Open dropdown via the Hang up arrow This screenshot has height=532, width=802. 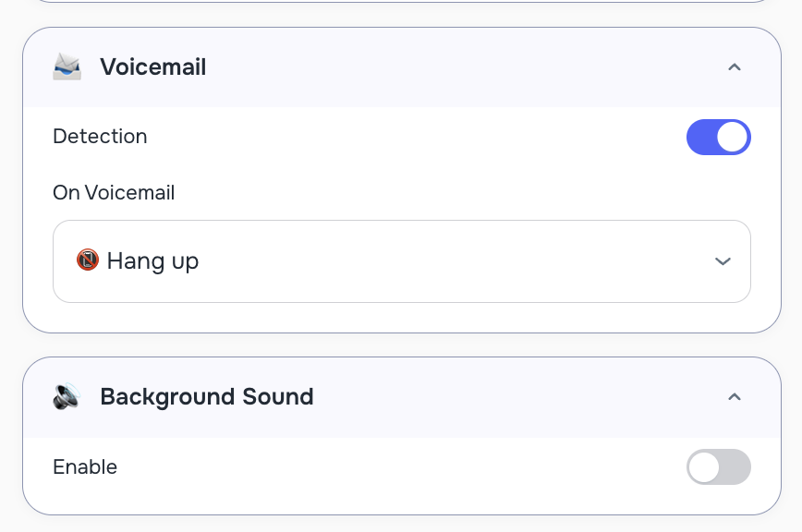pyautogui.click(x=723, y=261)
